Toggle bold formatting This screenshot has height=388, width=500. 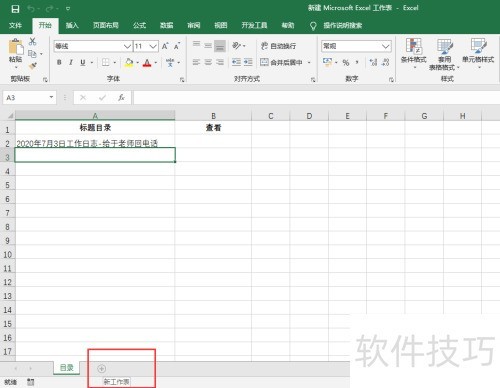click(59, 62)
